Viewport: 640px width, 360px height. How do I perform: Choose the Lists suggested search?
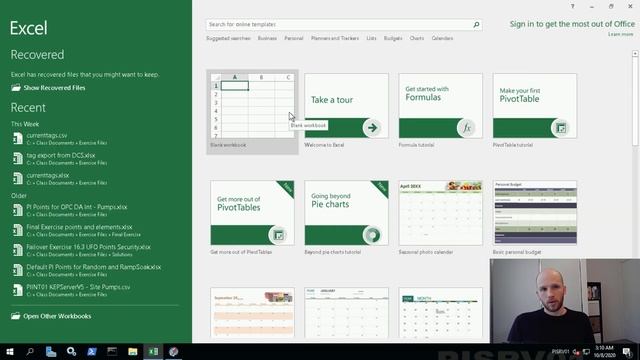(371, 38)
